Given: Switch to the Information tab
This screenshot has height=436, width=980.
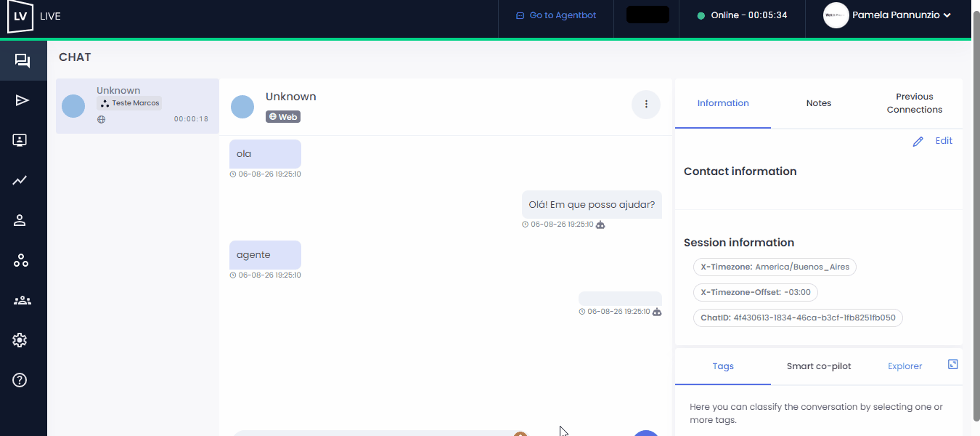Looking at the screenshot, I should pos(723,103).
